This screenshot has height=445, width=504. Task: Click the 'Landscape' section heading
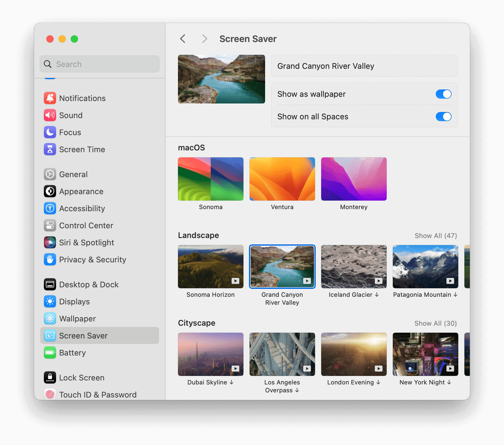click(198, 235)
